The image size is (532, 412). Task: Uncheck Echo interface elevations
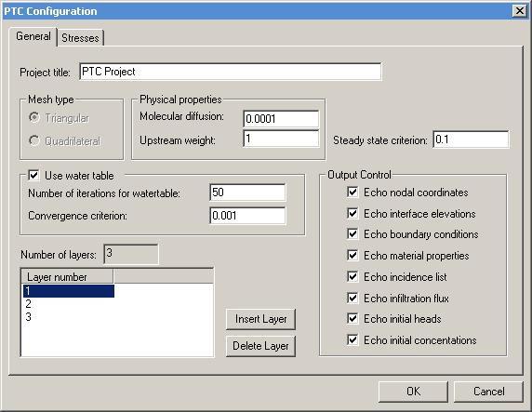(352, 214)
